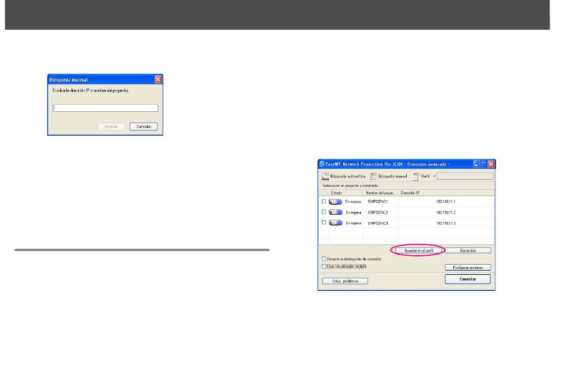Check the box for projector EMP02FAC1
Screen dimensions: 565x392
tap(324, 202)
